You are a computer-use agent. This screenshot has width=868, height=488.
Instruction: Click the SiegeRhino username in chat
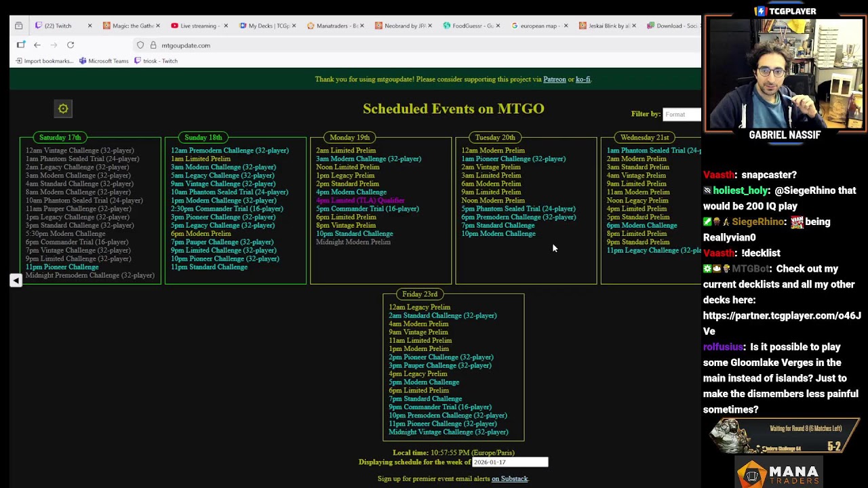pos(757,222)
